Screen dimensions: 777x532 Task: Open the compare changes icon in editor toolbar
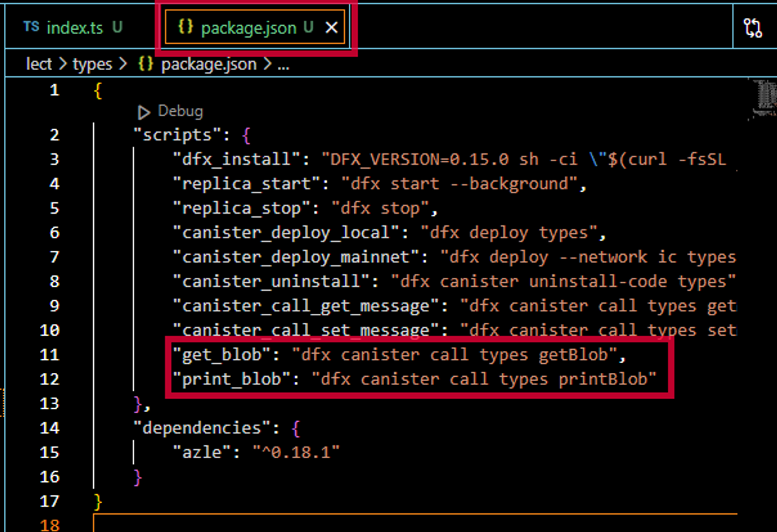coord(753,28)
